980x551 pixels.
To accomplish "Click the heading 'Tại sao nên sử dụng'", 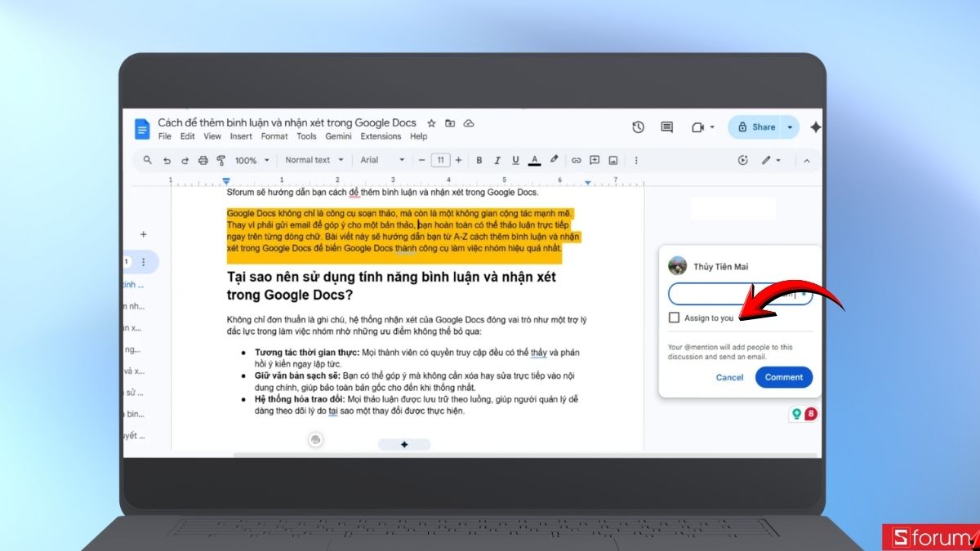I will [392, 286].
